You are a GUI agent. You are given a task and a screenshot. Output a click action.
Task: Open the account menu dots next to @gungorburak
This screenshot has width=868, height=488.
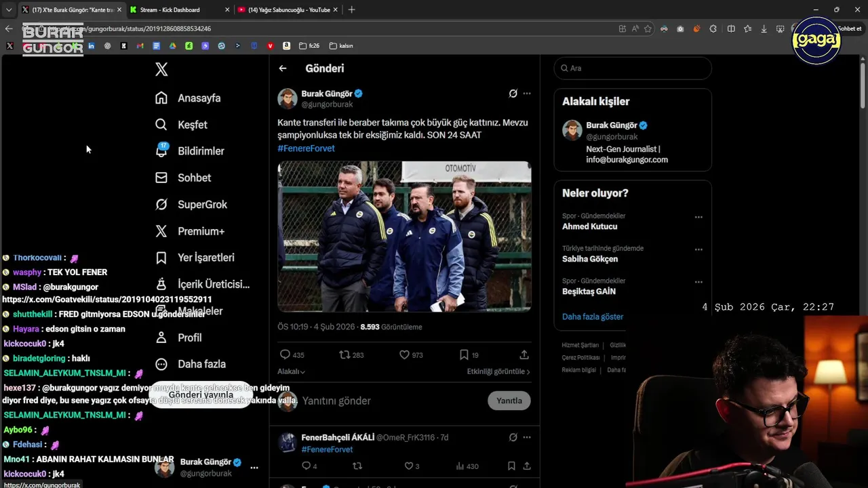[254, 468]
